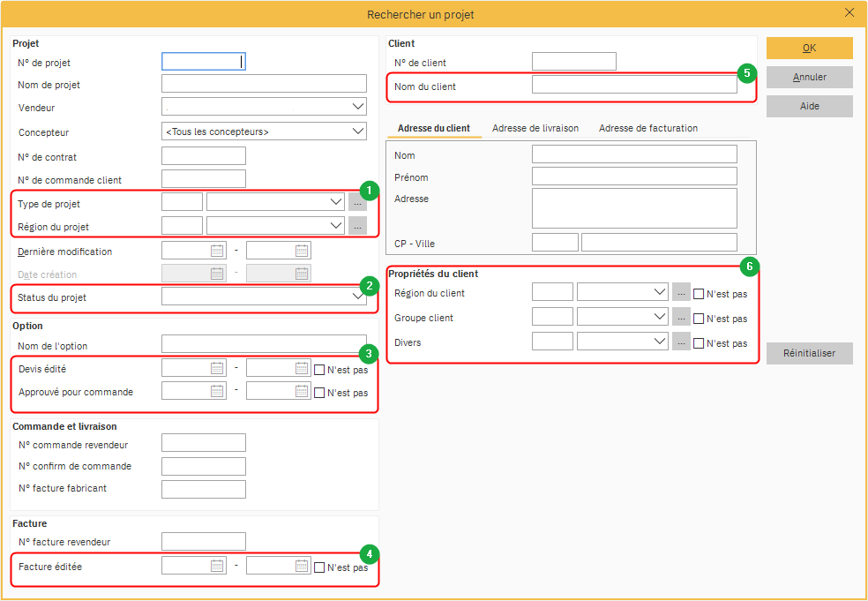Tick the N'est pas checkbox for Région du client
This screenshot has height=601, width=868.
[x=699, y=294]
